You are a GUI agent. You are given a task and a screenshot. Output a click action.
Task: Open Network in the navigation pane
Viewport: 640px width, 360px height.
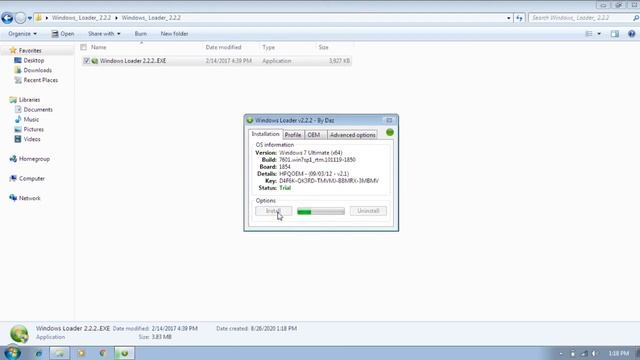(x=29, y=198)
